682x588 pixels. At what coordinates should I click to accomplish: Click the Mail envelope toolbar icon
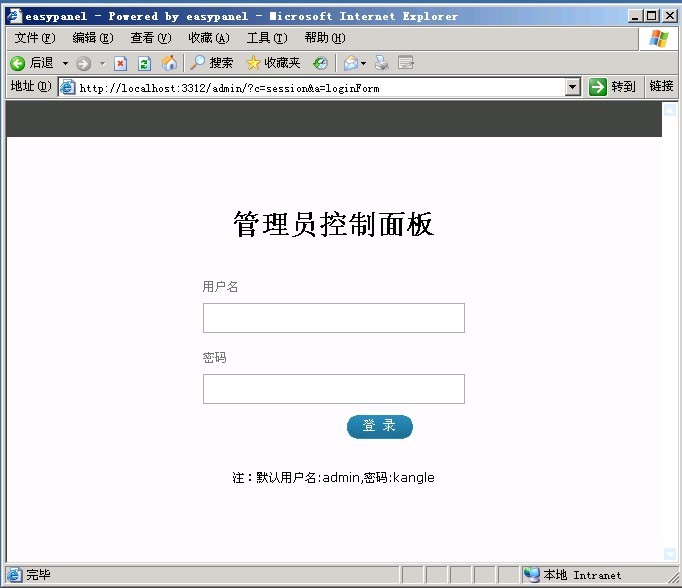(351, 63)
